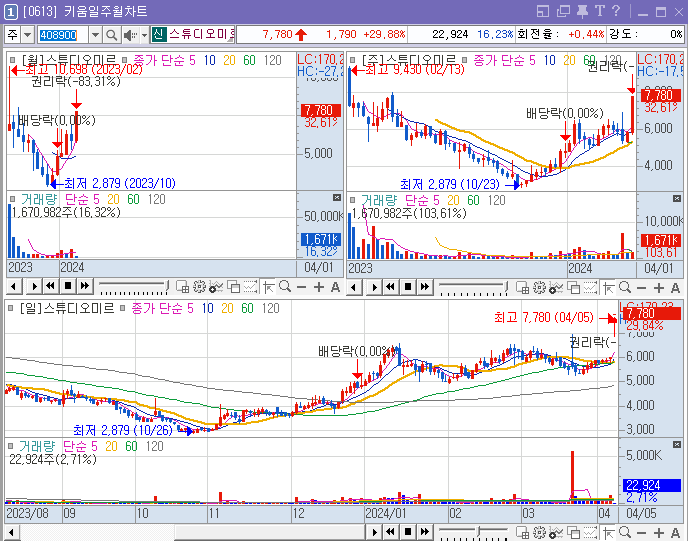Fast forward the daily chart playback
Screen dimensions: 688x541
[x=425, y=532]
